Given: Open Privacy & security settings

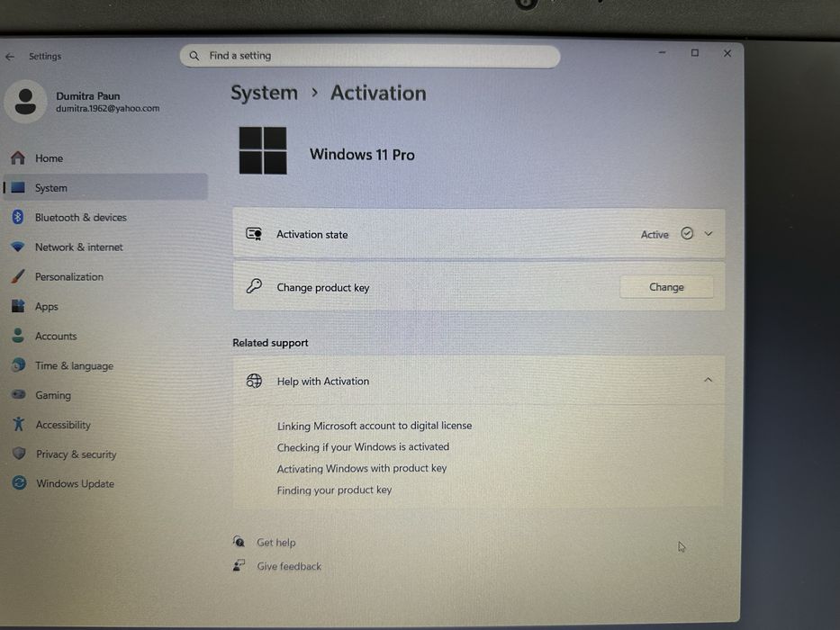Looking at the screenshot, I should coord(105,454).
